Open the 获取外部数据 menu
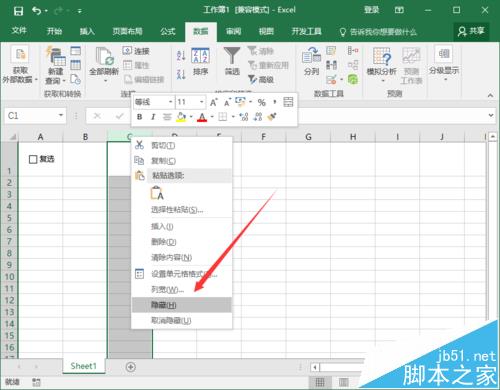Viewport: 500px width, 390px height. 20,64
